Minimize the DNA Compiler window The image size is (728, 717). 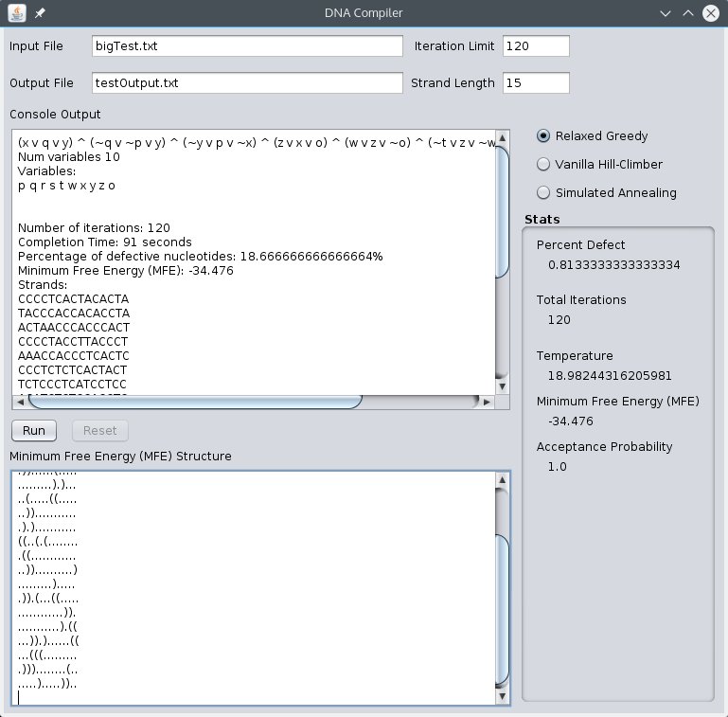point(666,13)
